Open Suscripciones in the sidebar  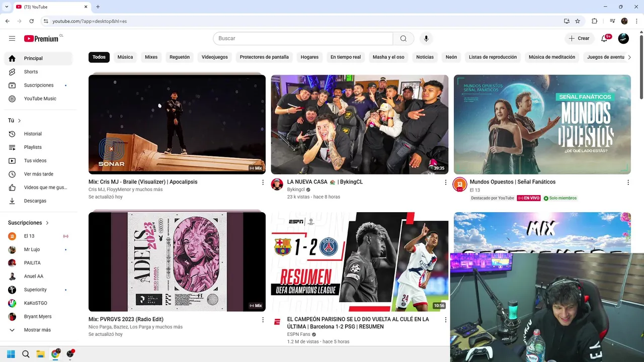[38, 85]
